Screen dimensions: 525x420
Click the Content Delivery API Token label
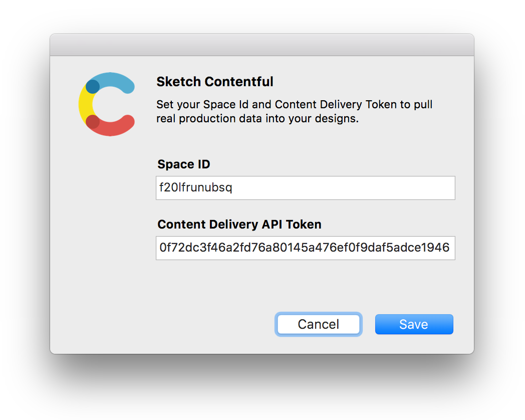pyautogui.click(x=239, y=224)
